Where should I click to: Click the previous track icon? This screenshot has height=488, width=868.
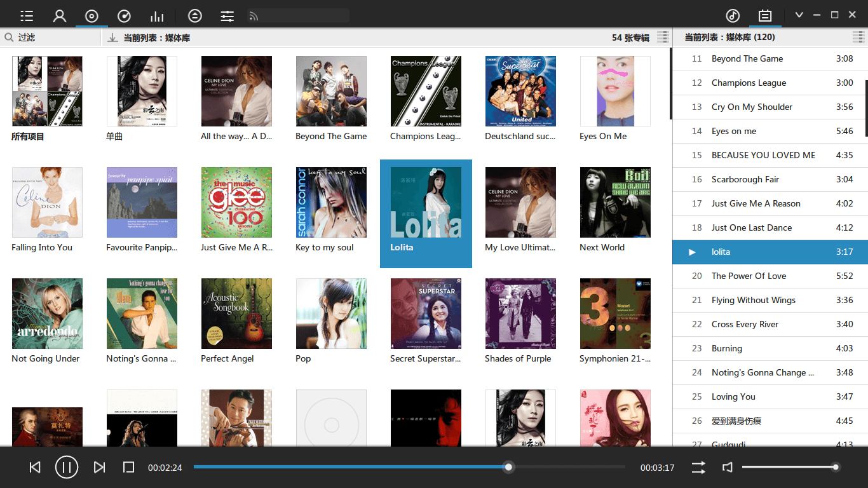point(34,467)
